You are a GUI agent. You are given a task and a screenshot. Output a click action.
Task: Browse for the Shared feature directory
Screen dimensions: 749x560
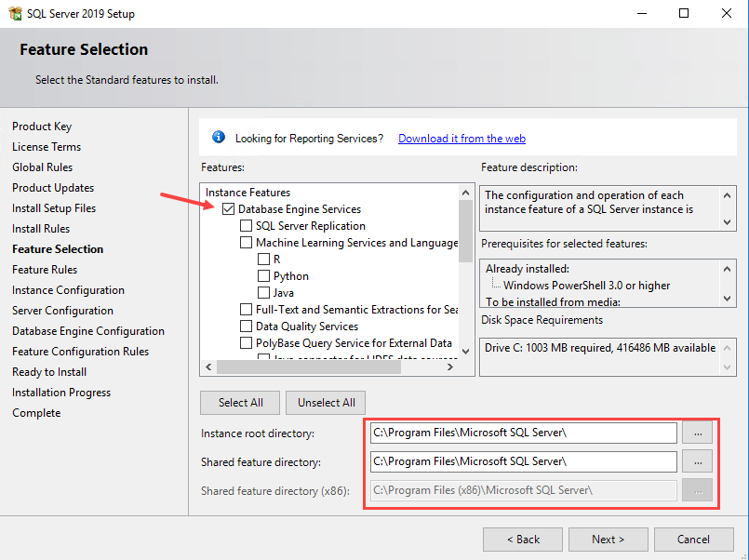pyautogui.click(x=698, y=461)
